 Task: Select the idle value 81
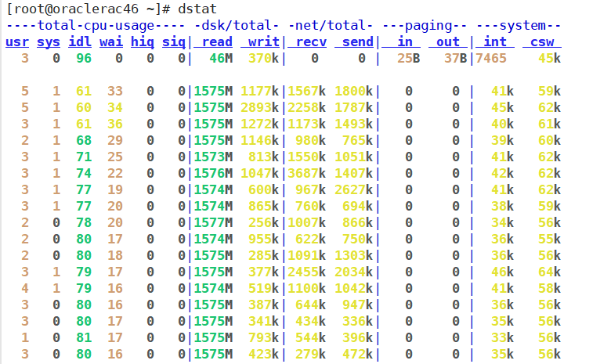[x=84, y=337]
